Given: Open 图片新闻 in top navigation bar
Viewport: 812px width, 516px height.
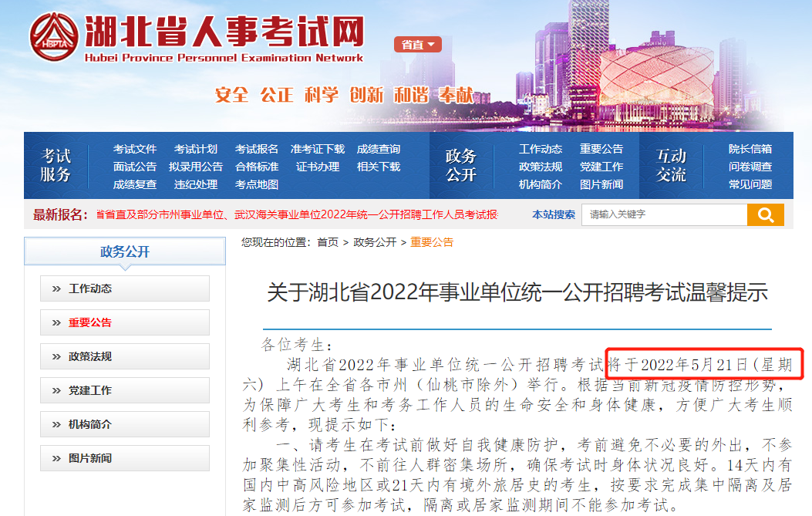Looking at the screenshot, I should pyautogui.click(x=601, y=184).
